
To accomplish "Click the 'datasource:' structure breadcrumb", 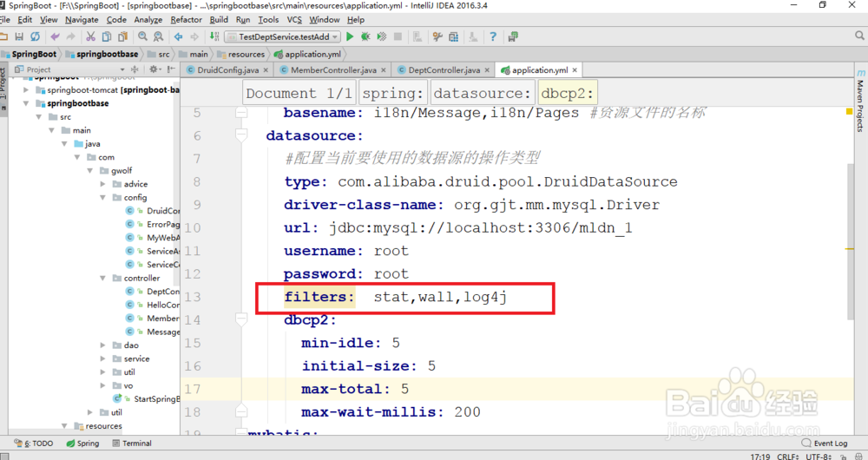I will coord(482,93).
